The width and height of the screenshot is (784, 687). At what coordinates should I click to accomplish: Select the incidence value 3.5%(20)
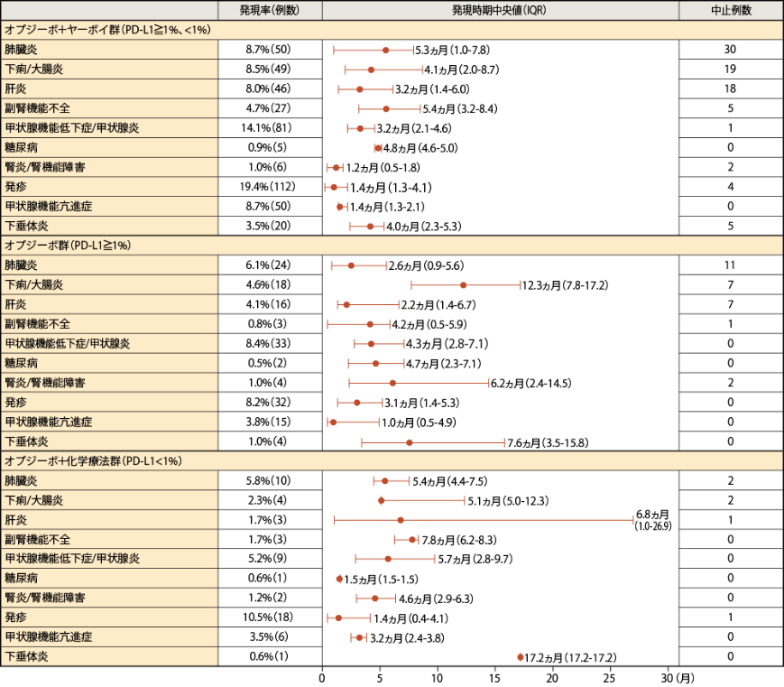tap(269, 226)
